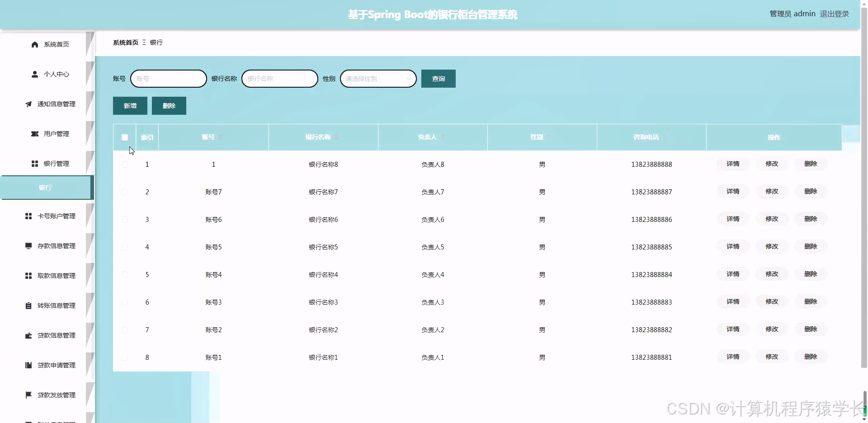
Task: Expand 贷款申请管理 menu
Action: tap(47, 365)
